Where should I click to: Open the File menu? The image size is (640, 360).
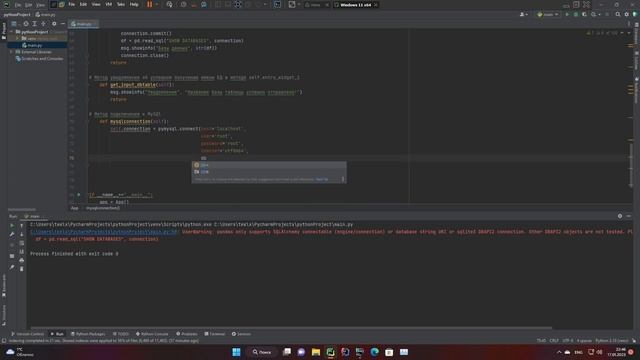tap(72, 4)
